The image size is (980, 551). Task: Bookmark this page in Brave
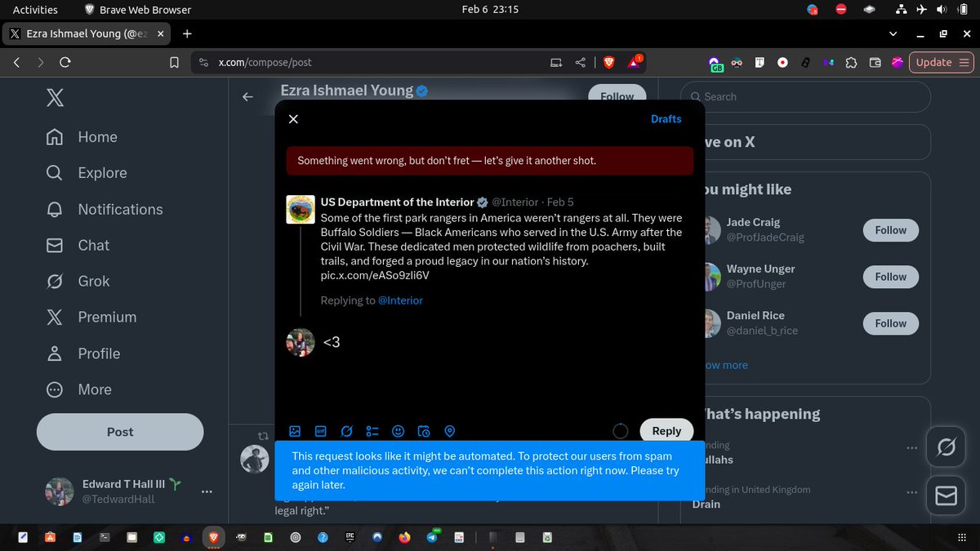[173, 62]
